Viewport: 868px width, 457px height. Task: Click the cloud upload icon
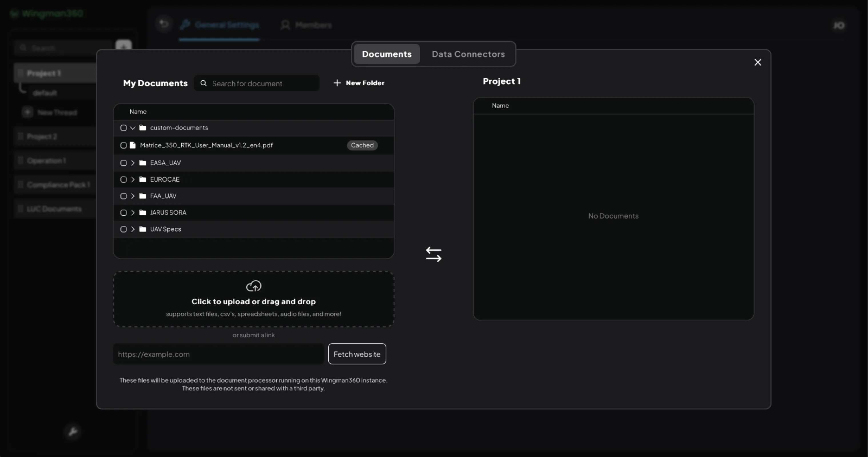[254, 286]
